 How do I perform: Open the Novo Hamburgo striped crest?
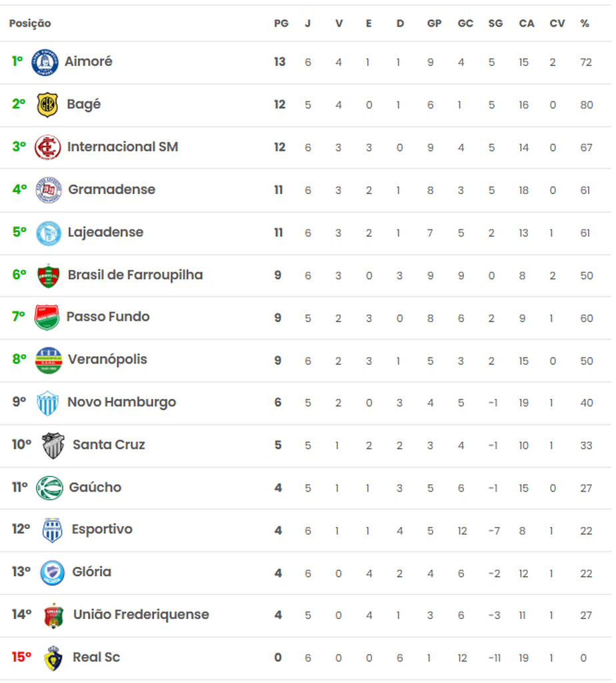(x=48, y=403)
